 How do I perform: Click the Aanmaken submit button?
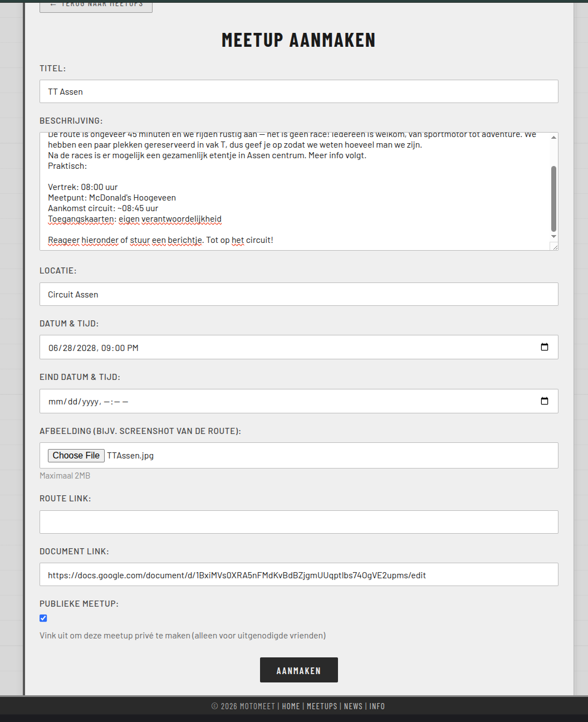click(299, 670)
